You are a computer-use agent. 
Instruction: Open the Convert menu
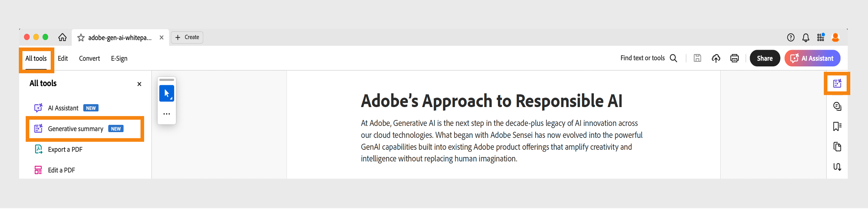click(x=89, y=58)
